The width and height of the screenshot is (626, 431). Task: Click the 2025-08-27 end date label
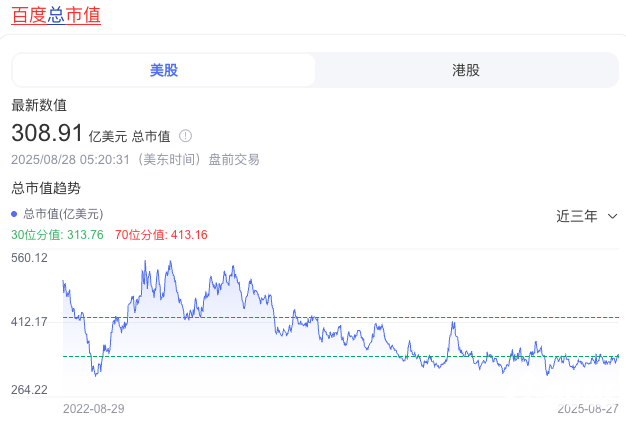588,408
